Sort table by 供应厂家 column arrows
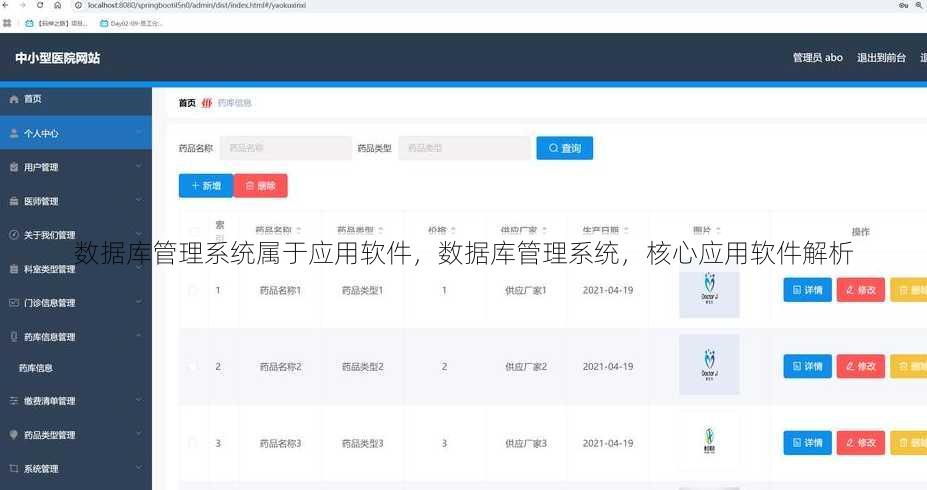Image resolution: width=927 pixels, height=490 pixels. tap(544, 230)
